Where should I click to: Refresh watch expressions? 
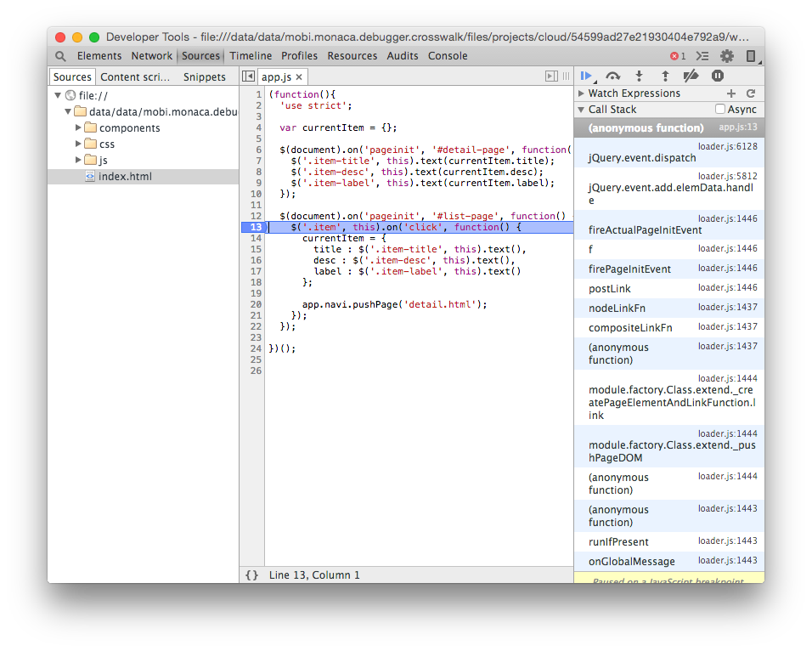pos(751,93)
